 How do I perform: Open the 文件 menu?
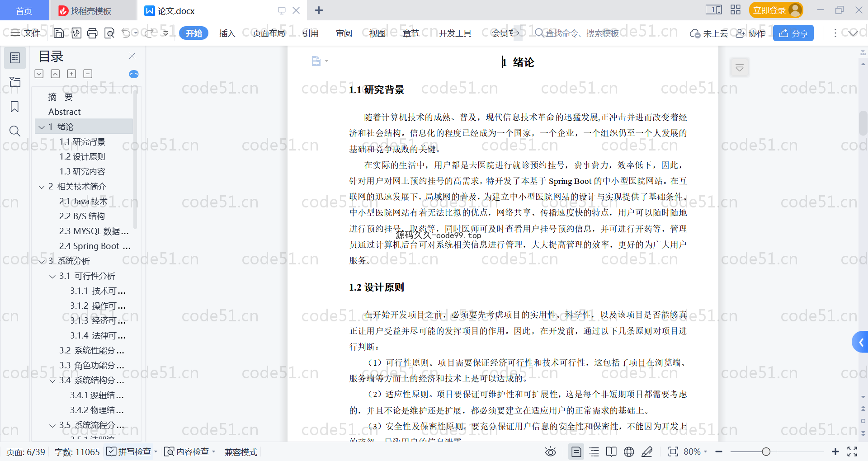[x=26, y=33]
